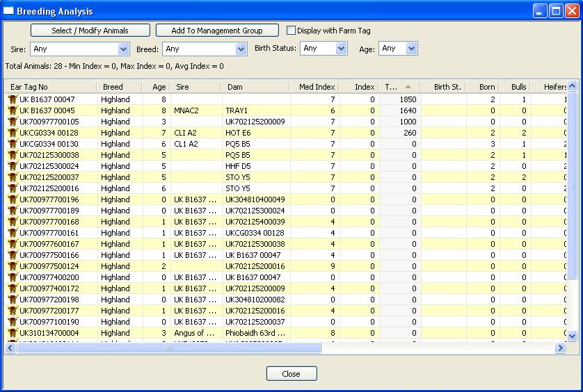This screenshot has height=392, width=583.
Task: Click vertical scrollbar down arrow
Action: click(x=573, y=336)
